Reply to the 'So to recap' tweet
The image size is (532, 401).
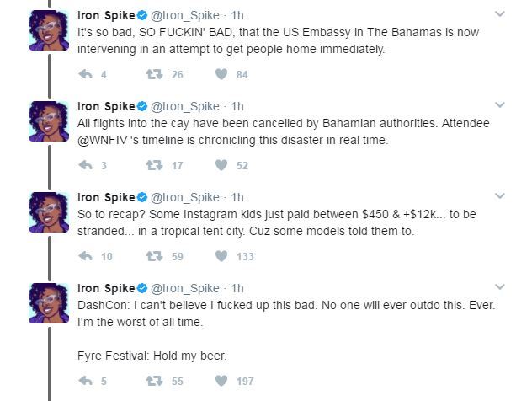click(84, 257)
